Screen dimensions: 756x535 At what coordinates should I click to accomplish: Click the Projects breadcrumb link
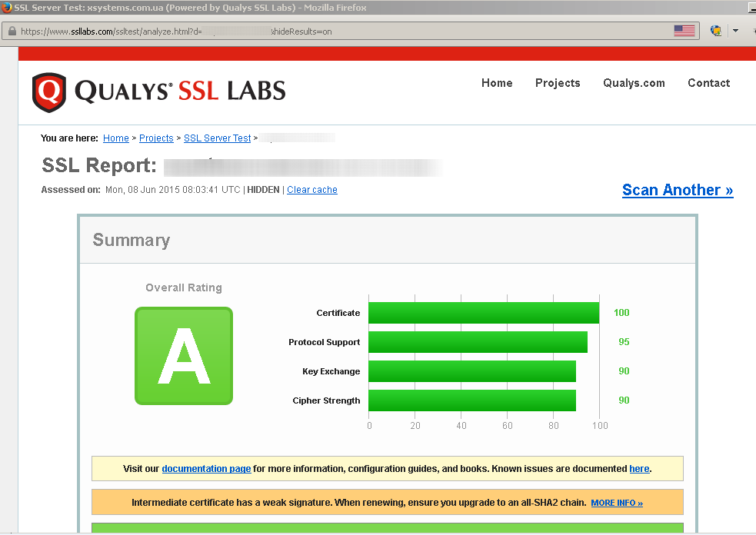point(156,138)
